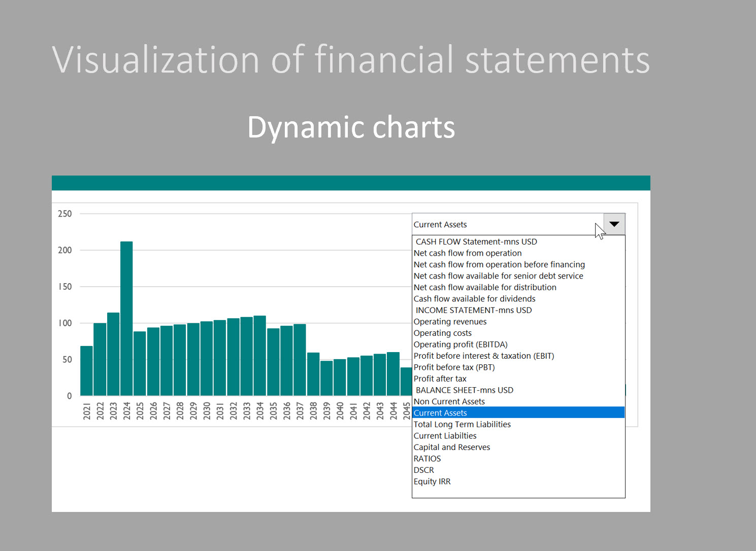
Task: Click the 2030 year label
Action: pos(207,411)
